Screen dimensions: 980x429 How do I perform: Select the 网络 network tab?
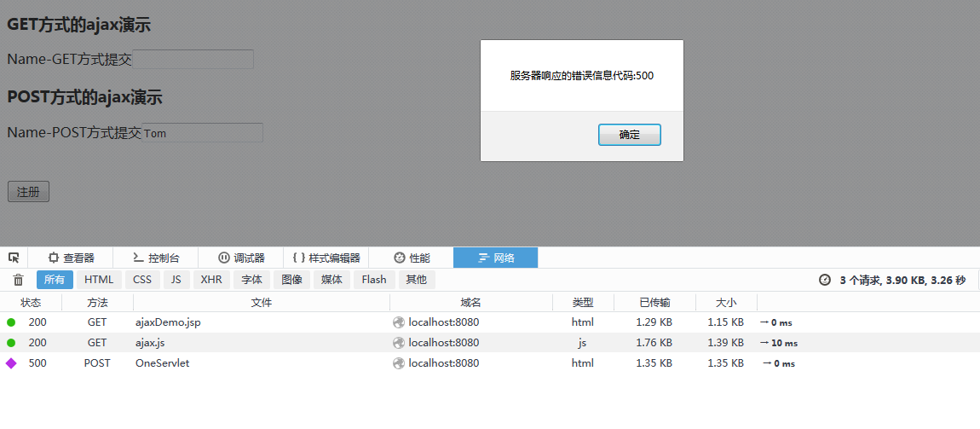point(496,258)
